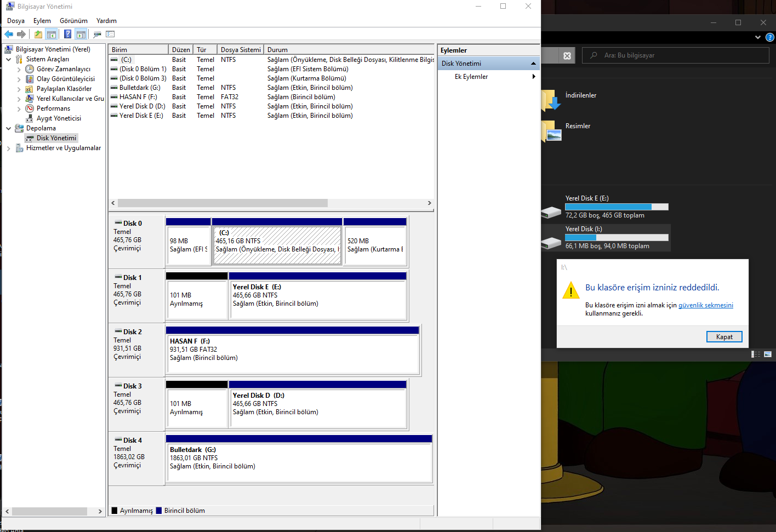Image resolution: width=776 pixels, height=532 pixels.
Task: Click the Explorer blue help icon
Action: pyautogui.click(x=770, y=37)
